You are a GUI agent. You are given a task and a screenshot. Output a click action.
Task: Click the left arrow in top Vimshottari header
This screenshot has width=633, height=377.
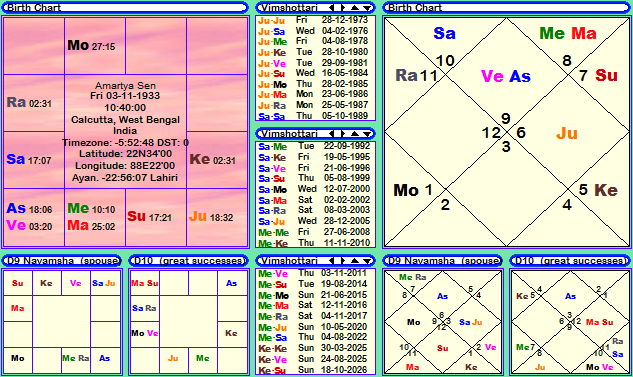pyautogui.click(x=331, y=8)
